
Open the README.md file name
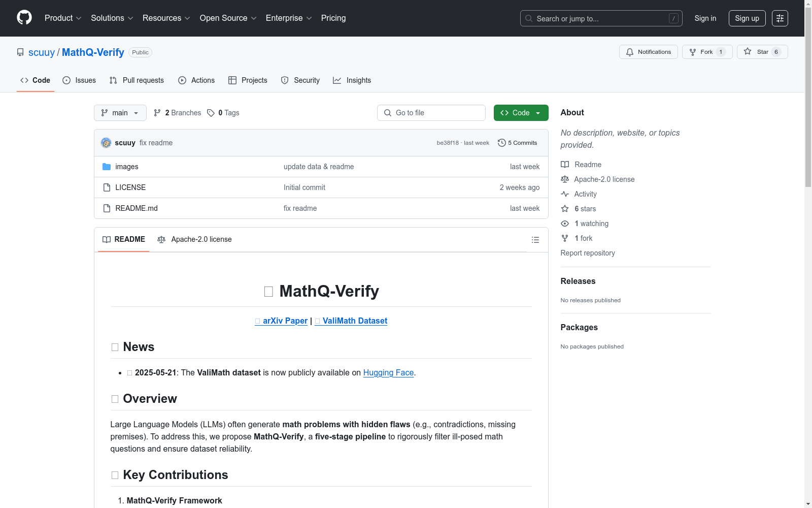tap(137, 208)
